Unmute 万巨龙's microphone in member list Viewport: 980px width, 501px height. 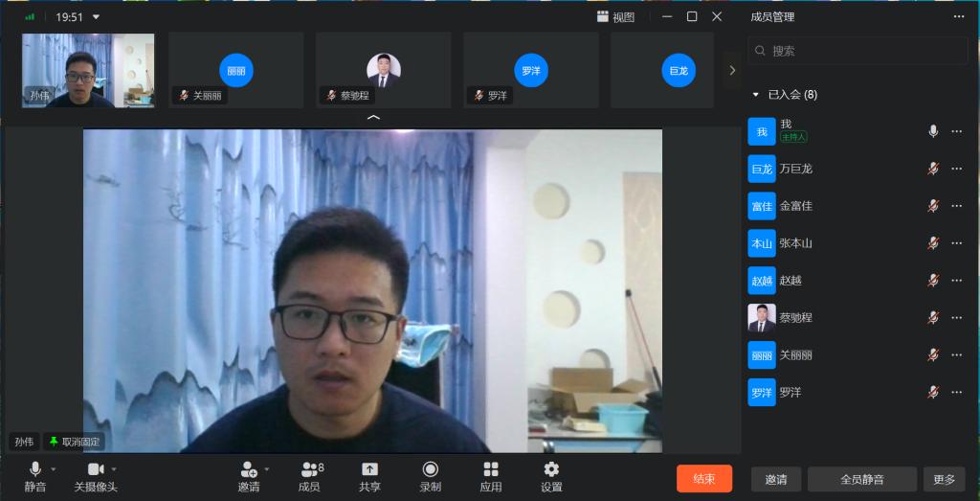pos(933,169)
